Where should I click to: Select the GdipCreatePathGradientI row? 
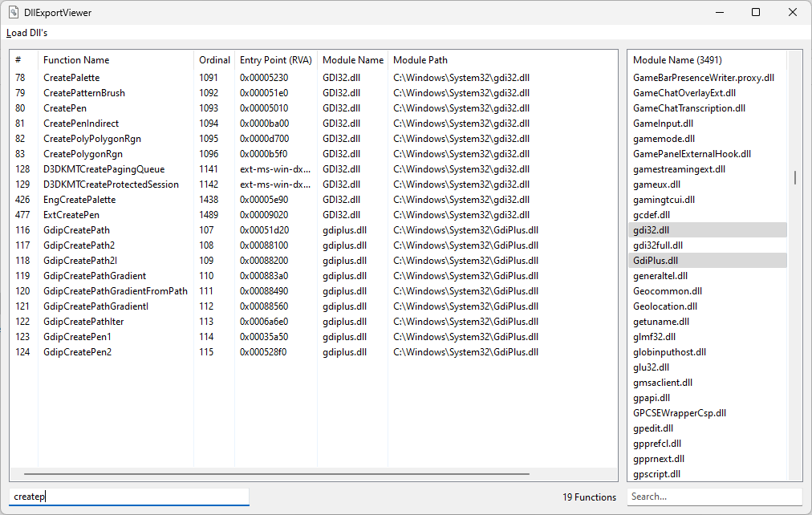point(313,306)
